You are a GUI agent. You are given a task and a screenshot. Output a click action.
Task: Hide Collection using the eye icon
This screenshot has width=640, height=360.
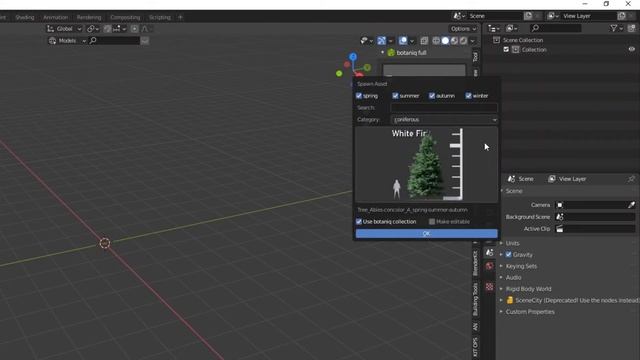(631, 49)
